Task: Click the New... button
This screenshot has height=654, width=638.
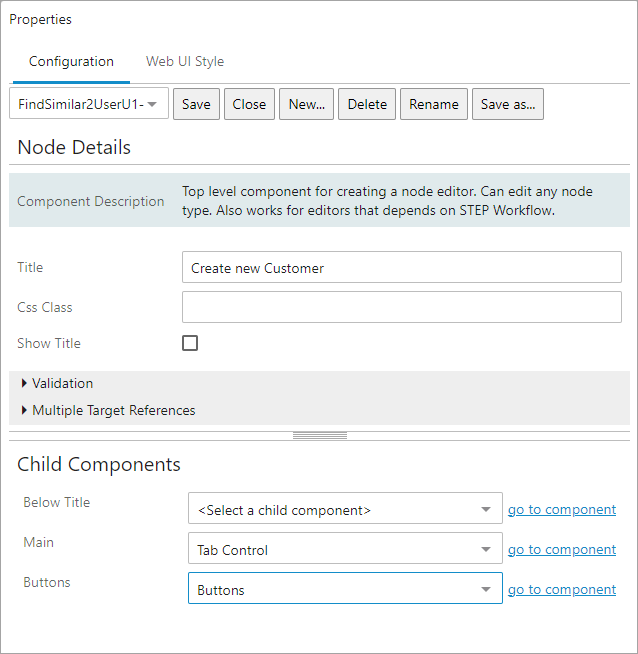Action: click(x=306, y=104)
